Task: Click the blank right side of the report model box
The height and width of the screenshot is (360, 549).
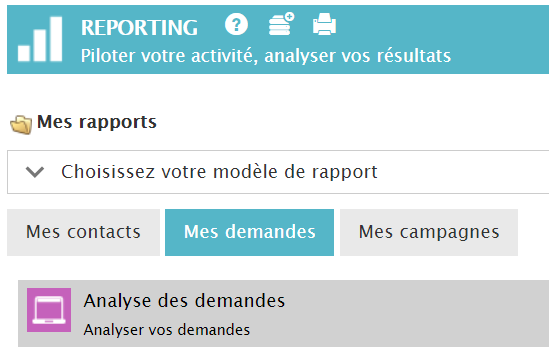Action: click(462, 172)
